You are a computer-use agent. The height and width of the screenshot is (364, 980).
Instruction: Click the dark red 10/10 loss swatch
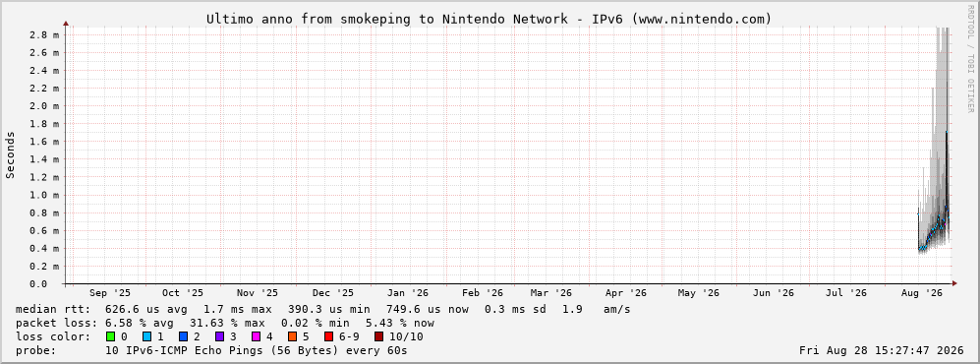click(x=378, y=337)
